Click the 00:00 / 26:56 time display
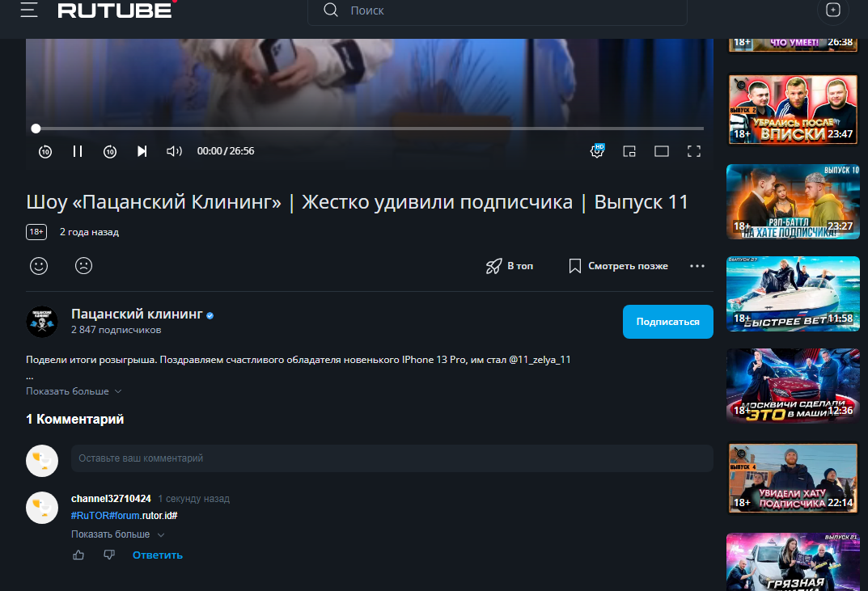Screen dimensions: 868x591 (226, 151)
